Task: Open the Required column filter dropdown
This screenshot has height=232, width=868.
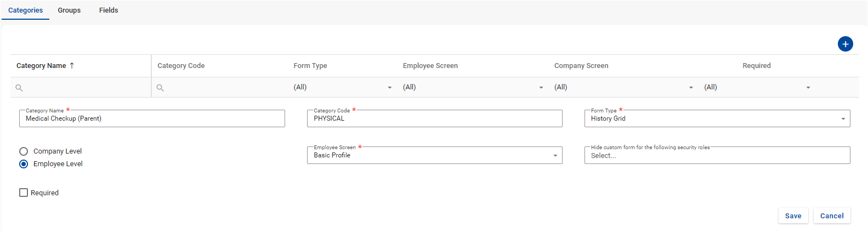Action: click(x=808, y=88)
